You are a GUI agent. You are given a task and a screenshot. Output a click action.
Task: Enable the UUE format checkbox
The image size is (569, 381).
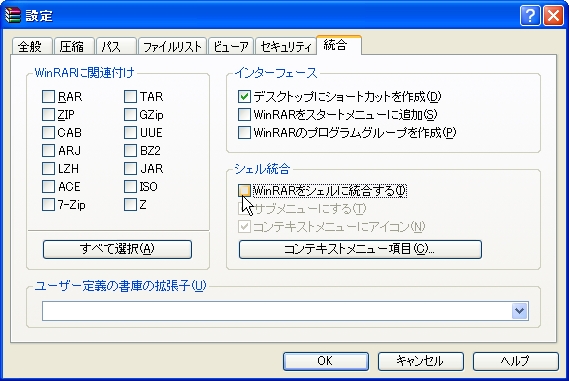(130, 133)
